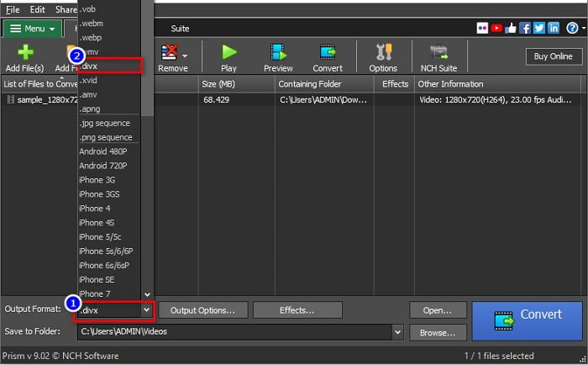Choose the iPhone 7 preset

tap(109, 294)
